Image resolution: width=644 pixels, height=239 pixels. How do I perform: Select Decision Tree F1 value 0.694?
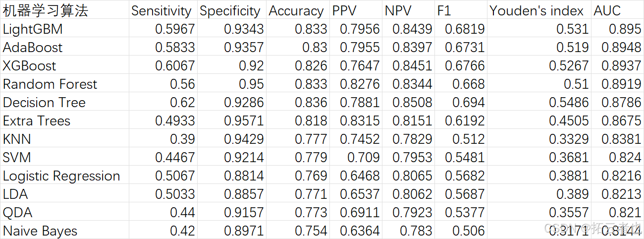[461, 102]
